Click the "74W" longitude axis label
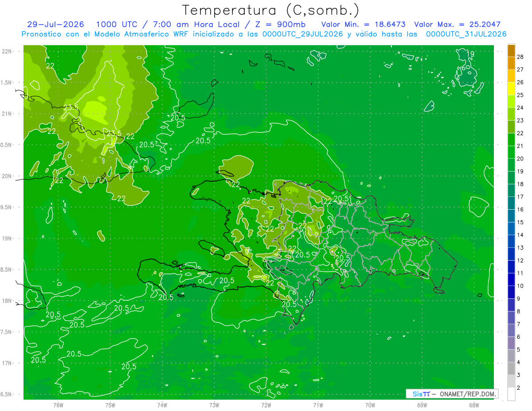The image size is (532, 411). 162,405
